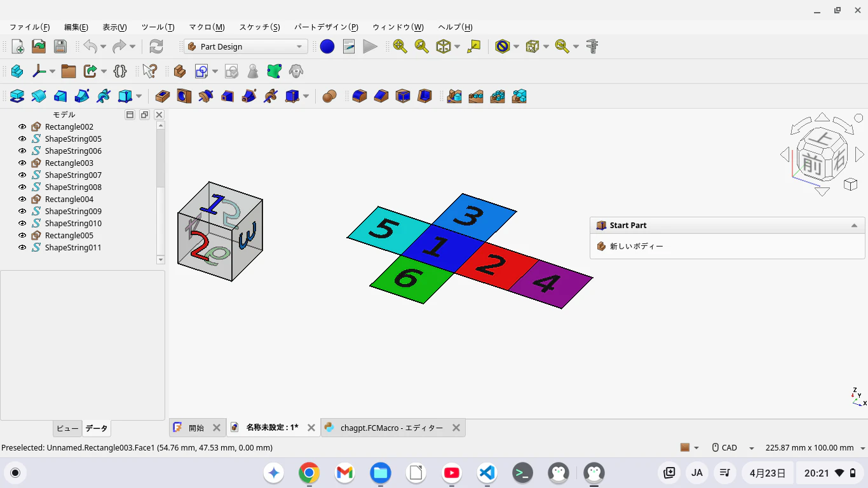Image resolution: width=868 pixels, height=488 pixels.
Task: Apply the Fillet tool icon
Action: click(x=360, y=96)
